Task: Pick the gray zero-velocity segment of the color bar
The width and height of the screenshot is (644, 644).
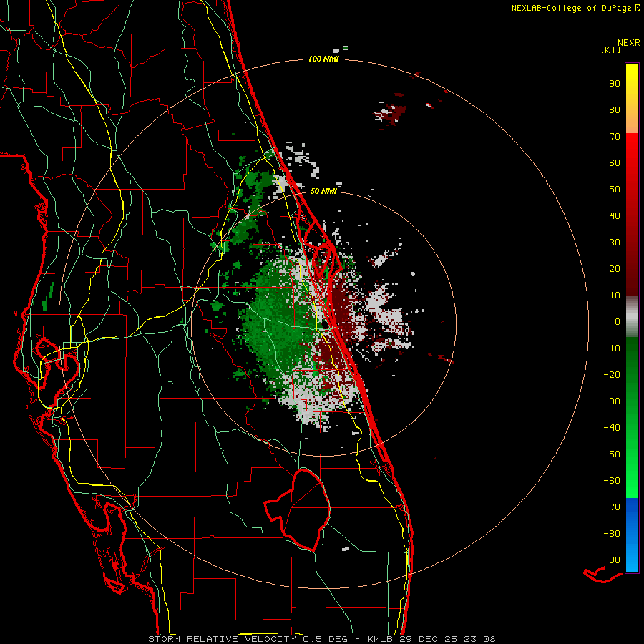Action: tap(632, 317)
